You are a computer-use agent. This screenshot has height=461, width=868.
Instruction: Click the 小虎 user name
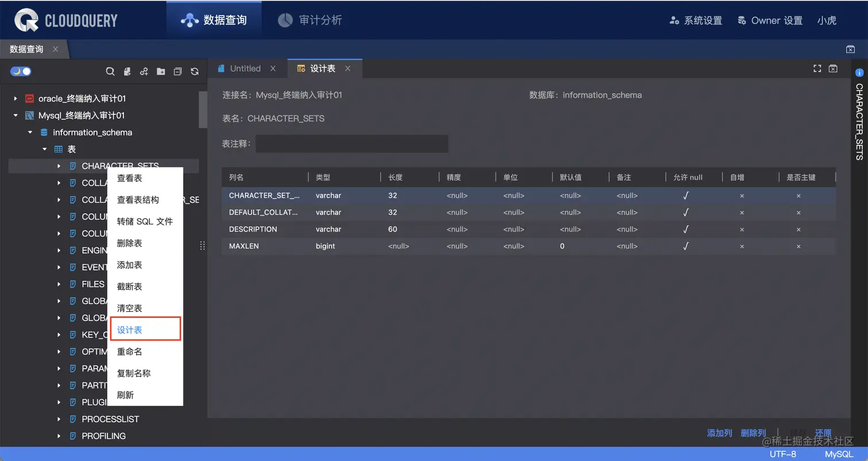(x=827, y=21)
